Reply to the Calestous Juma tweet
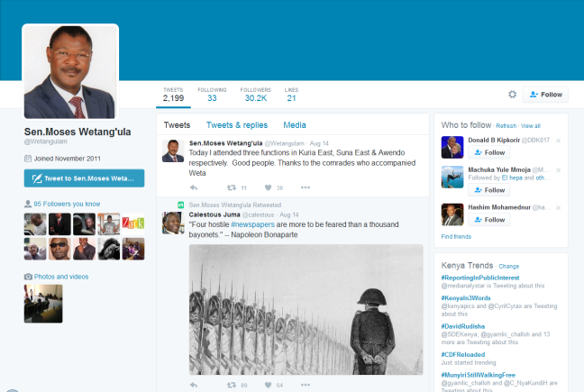This screenshot has width=584, height=392. pos(194,385)
